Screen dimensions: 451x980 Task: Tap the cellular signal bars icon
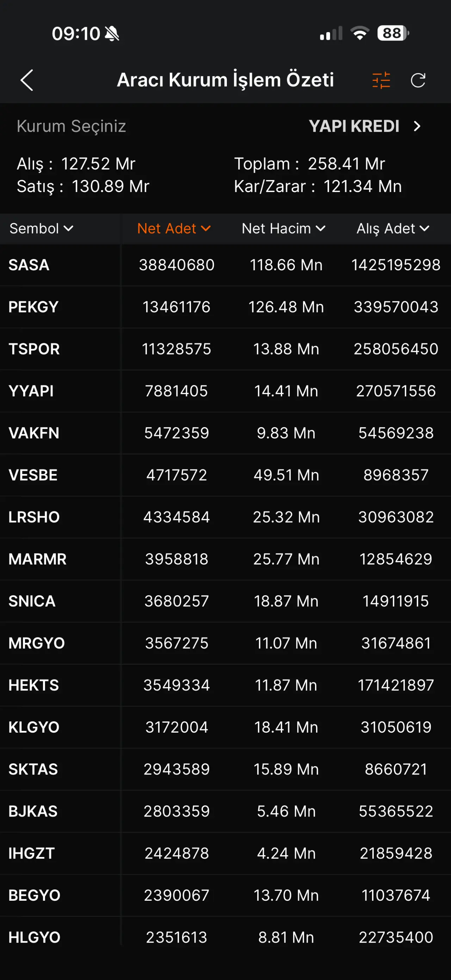tap(331, 33)
